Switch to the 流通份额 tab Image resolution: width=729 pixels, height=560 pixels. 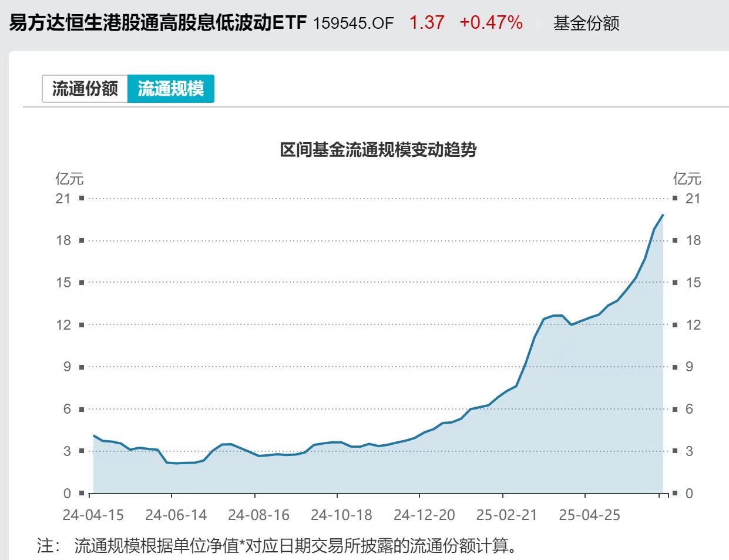coord(85,89)
